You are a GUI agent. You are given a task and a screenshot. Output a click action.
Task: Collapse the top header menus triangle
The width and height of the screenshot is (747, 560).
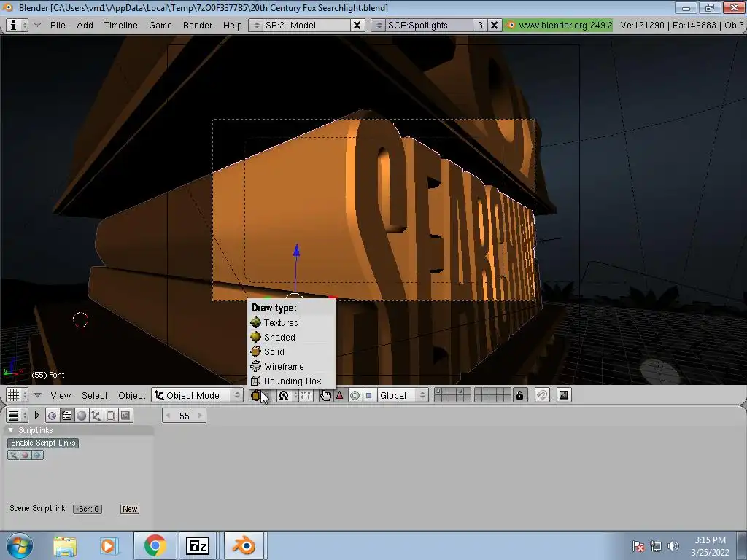tap(37, 25)
